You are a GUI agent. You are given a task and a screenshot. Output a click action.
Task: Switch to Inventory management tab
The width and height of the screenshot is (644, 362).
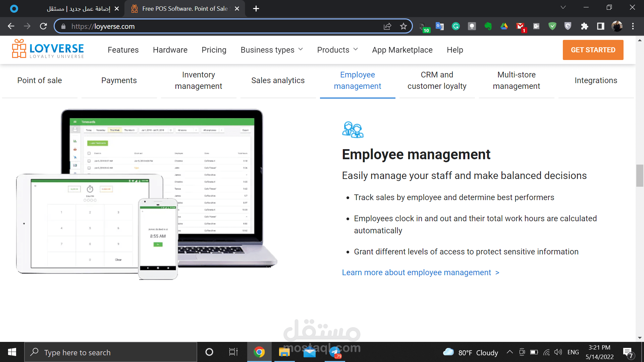198,80
